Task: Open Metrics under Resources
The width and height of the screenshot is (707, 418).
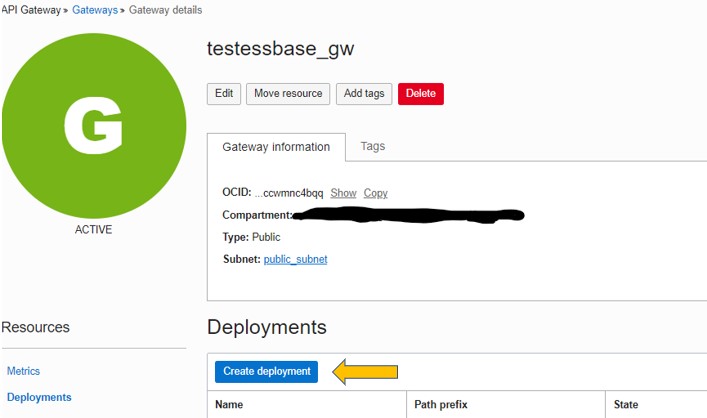Action: (x=23, y=371)
